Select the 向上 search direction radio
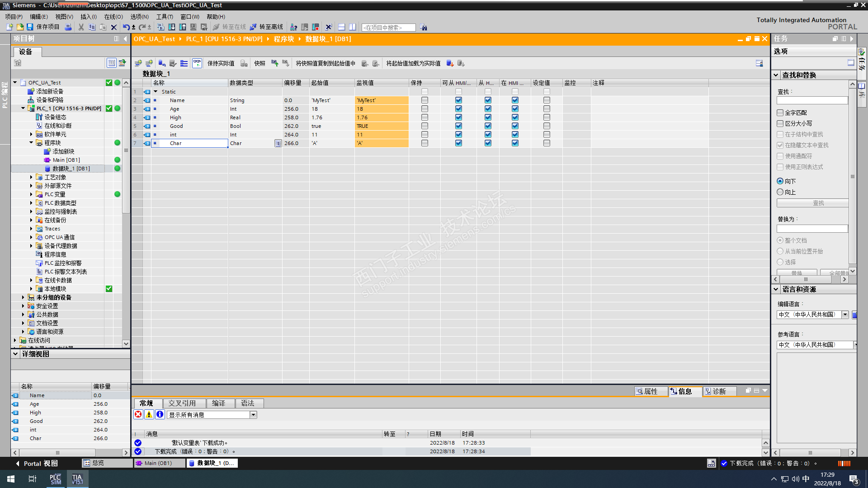Image resolution: width=868 pixels, height=488 pixels. [780, 192]
